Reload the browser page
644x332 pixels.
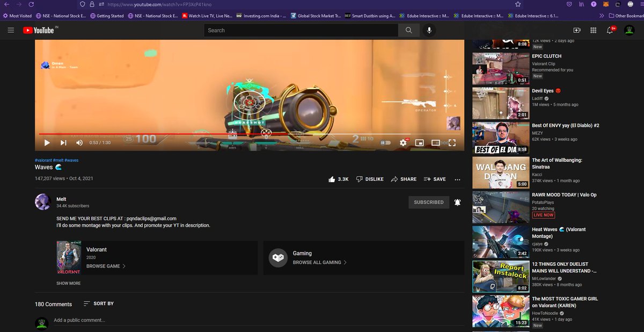point(31,4)
